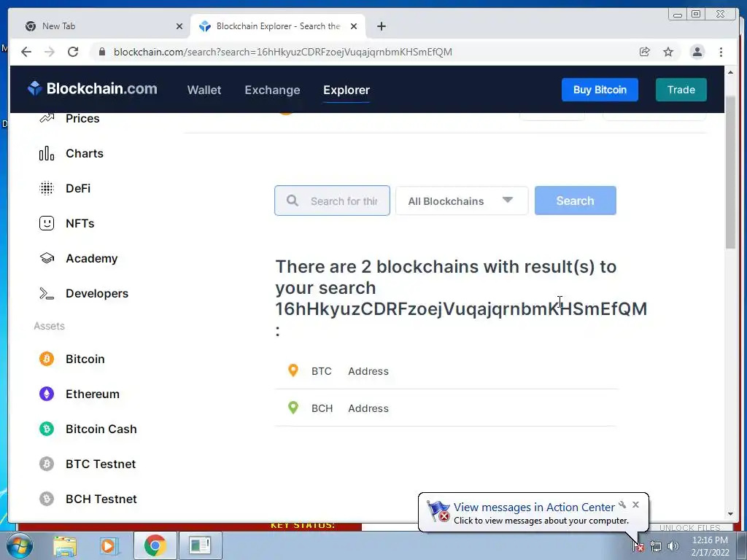Open the Prices sidebar icon
747x560 pixels.
tap(47, 118)
